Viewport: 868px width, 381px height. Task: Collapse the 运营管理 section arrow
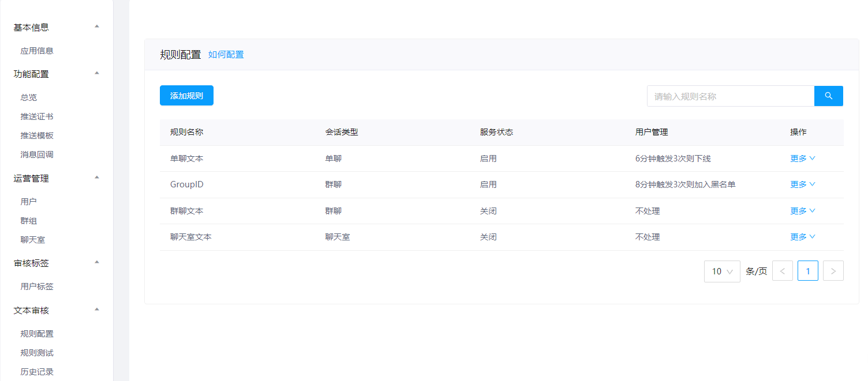[97, 178]
